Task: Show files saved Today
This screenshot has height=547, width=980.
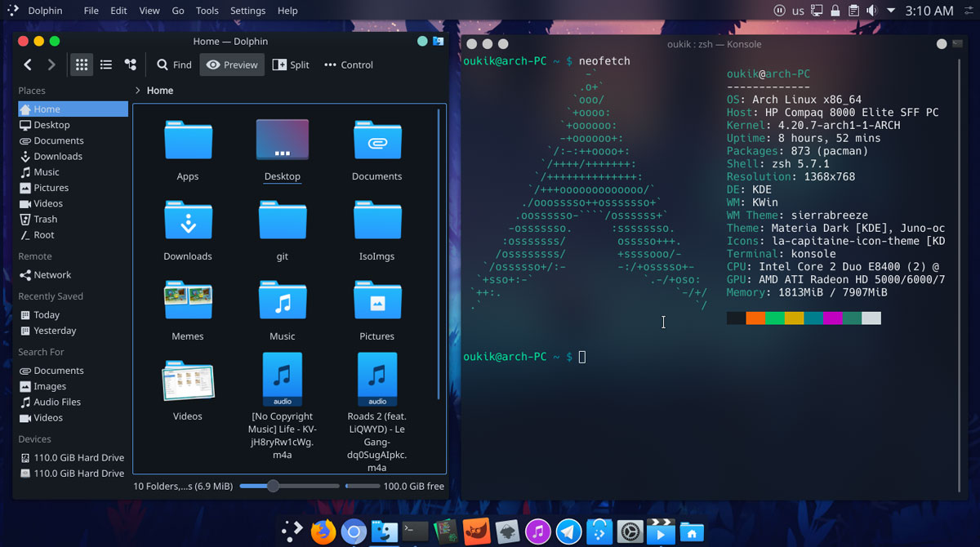Action: click(73, 315)
